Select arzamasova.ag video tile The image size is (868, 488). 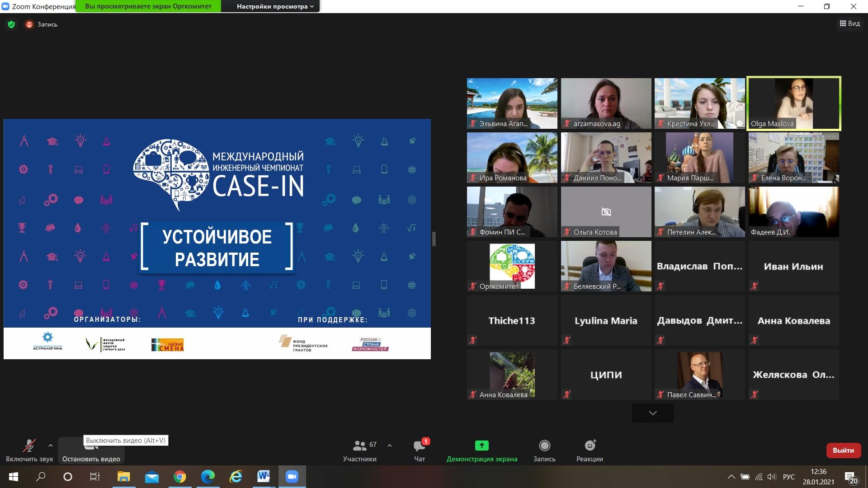coord(606,103)
